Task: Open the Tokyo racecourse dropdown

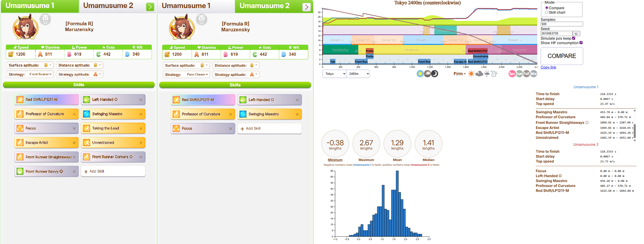Action: (x=334, y=74)
